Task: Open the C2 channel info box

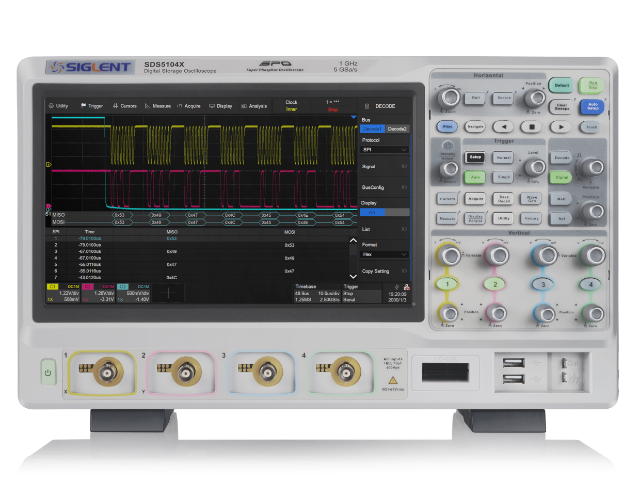Action: click(x=98, y=293)
